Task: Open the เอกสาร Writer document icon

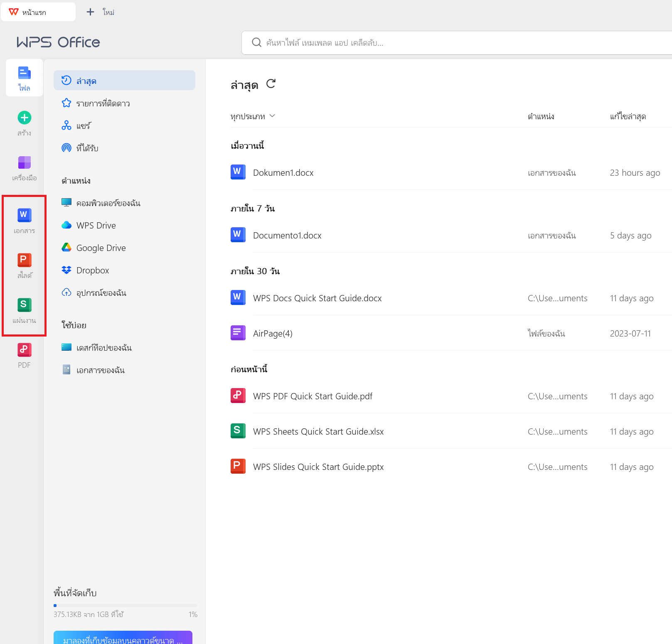Action: click(24, 215)
